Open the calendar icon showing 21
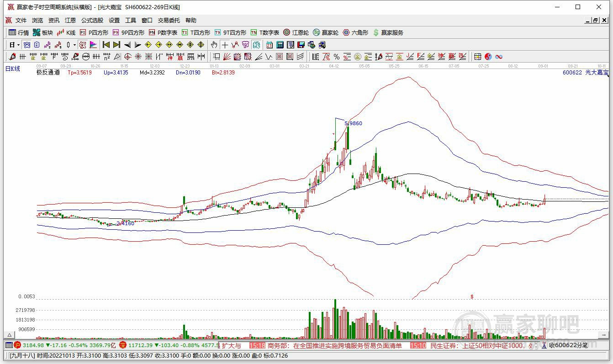Screen dimensions: 613x364 coord(270,45)
